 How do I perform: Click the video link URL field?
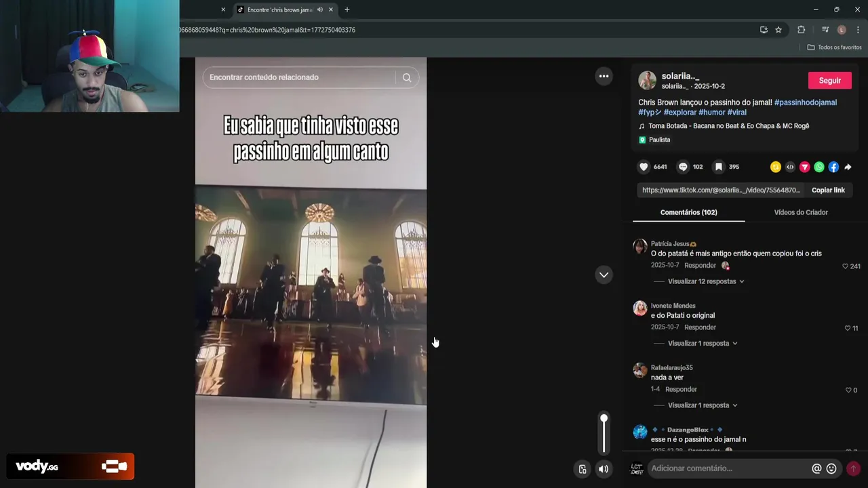click(x=721, y=190)
